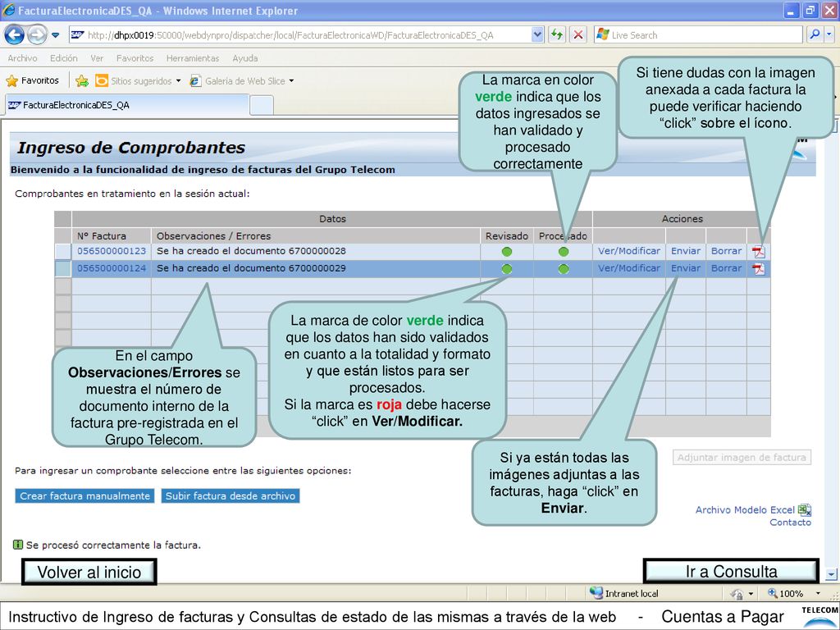Click text Se ha creado el documento 6700000029
The height and width of the screenshot is (630, 840).
click(251, 268)
